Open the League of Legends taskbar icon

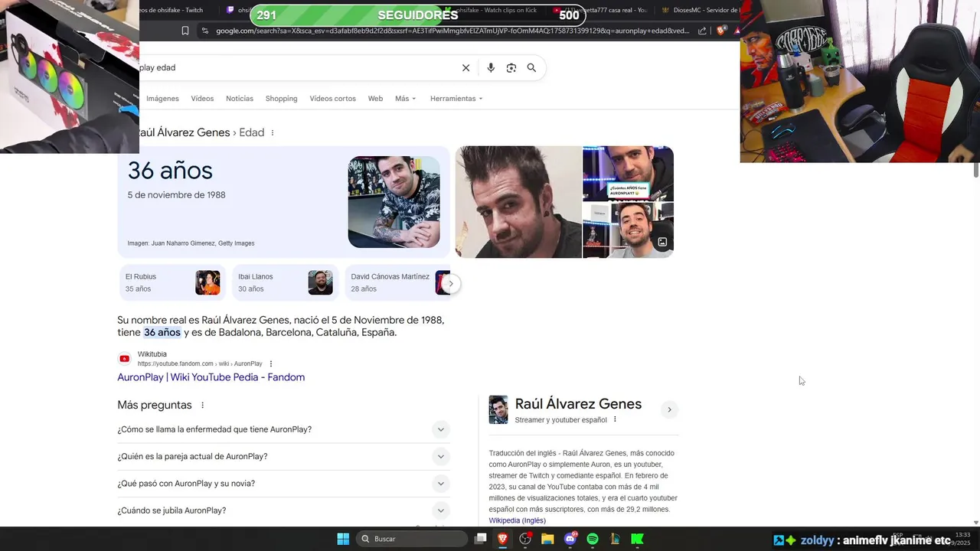615,539
